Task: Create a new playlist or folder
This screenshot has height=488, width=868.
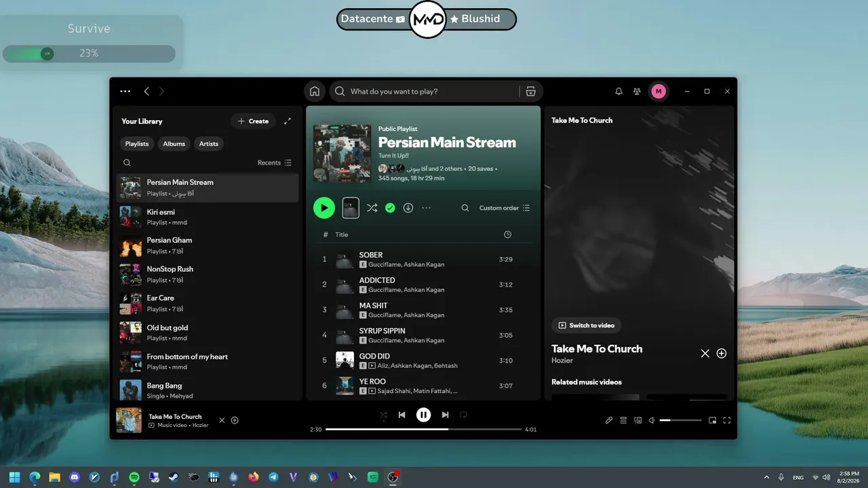Action: (253, 121)
